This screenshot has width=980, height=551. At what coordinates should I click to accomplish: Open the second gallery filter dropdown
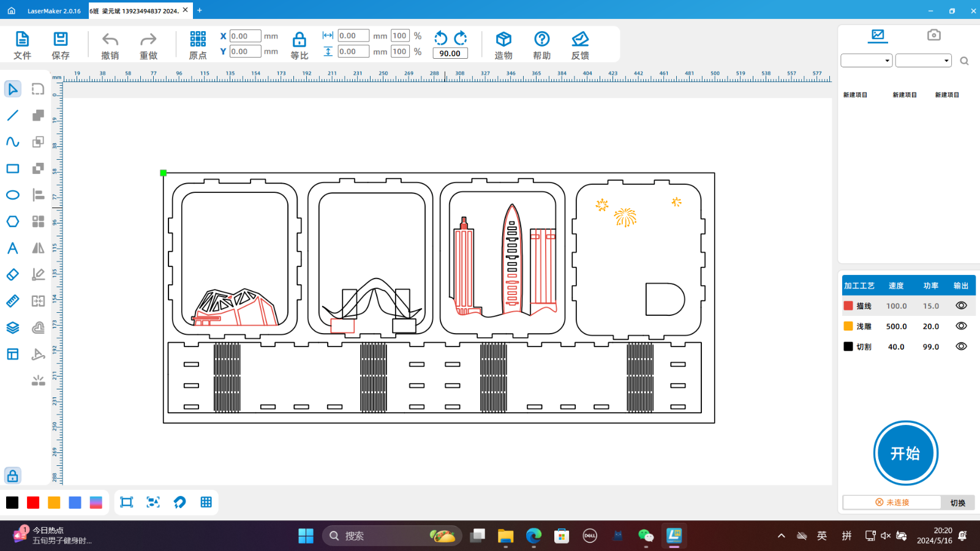(x=923, y=61)
